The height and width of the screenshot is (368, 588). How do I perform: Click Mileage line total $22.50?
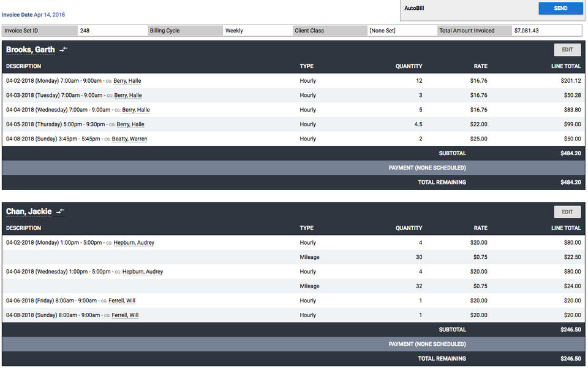click(572, 257)
